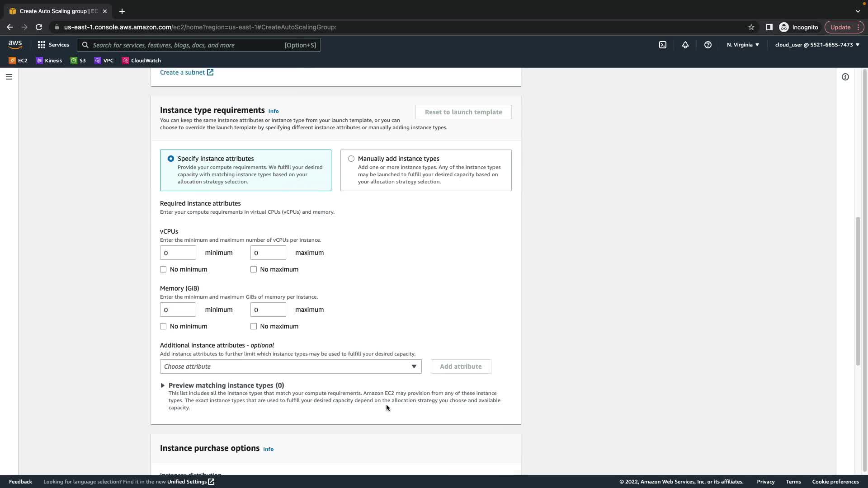868x488 pixels.
Task: Open the Services grid menu
Action: 53,45
